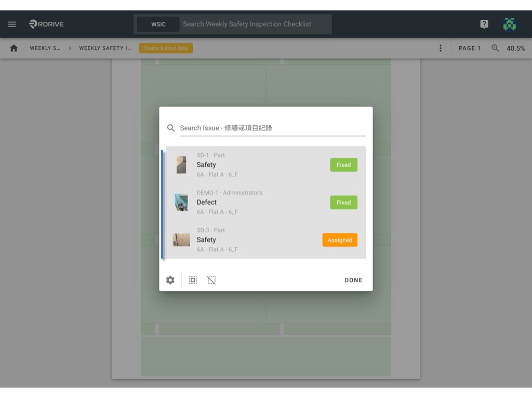Click the breadcrumb chevron separator
This screenshot has height=399, width=532.
(70, 48)
